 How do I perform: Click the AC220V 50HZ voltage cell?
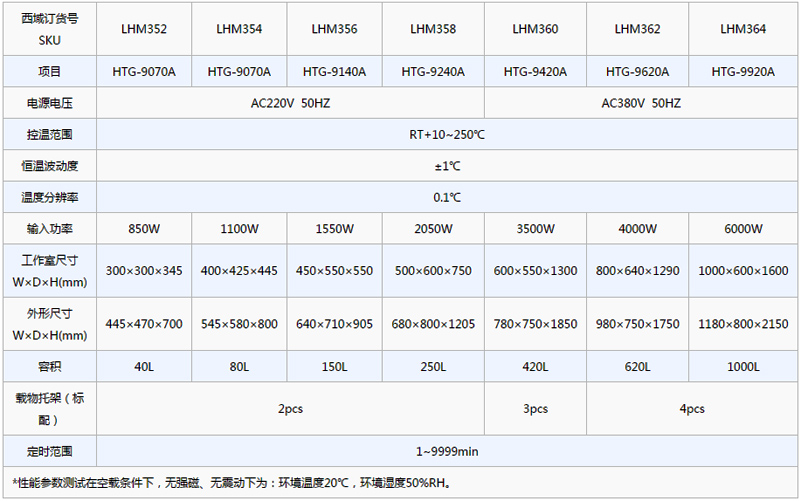[x=290, y=103]
